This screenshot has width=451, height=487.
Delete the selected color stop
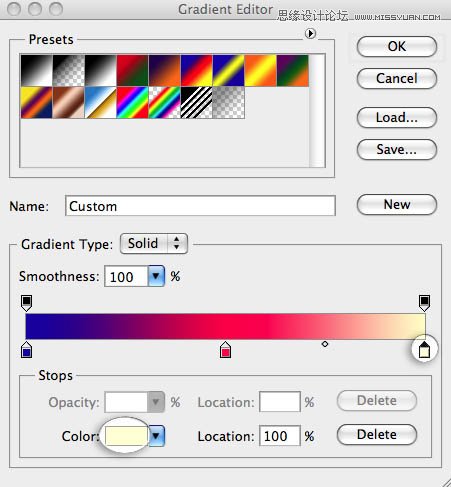(x=377, y=435)
